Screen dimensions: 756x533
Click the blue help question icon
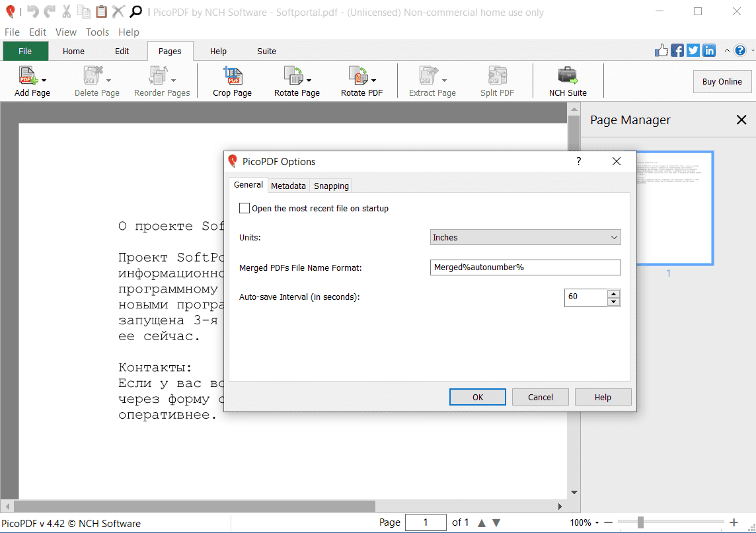click(740, 50)
